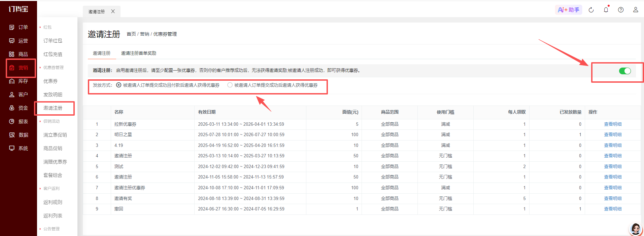This screenshot has width=644, height=236.
Task: Collapse the 促销活动 submenu group
Action: (49, 121)
